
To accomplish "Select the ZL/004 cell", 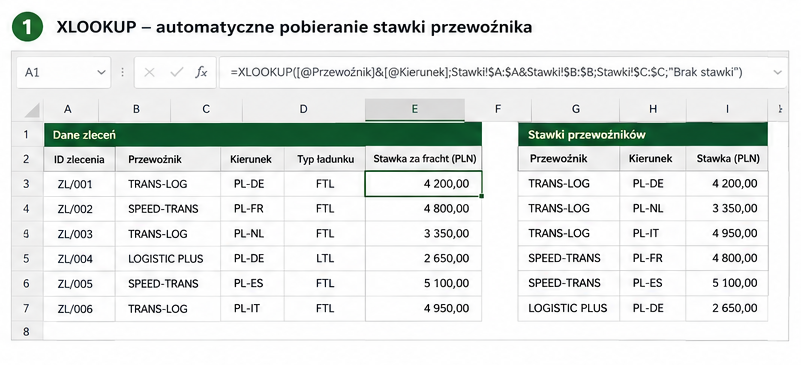I will point(79,259).
